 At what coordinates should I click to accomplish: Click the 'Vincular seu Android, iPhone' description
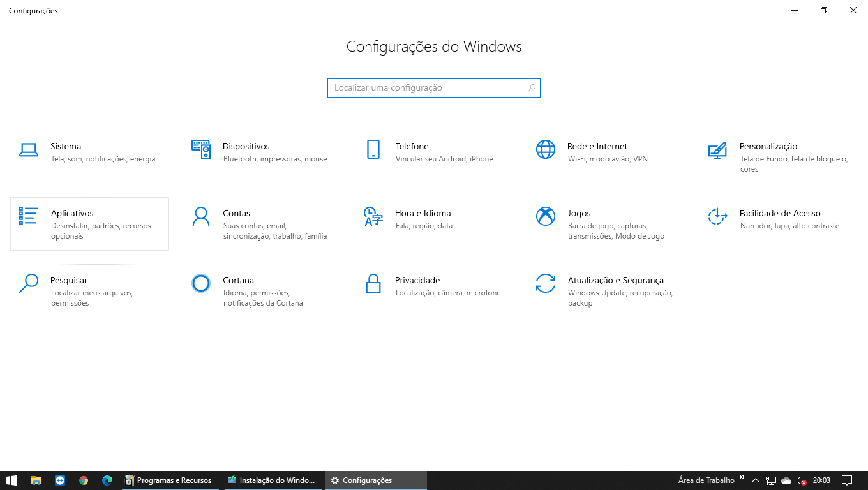coord(444,159)
